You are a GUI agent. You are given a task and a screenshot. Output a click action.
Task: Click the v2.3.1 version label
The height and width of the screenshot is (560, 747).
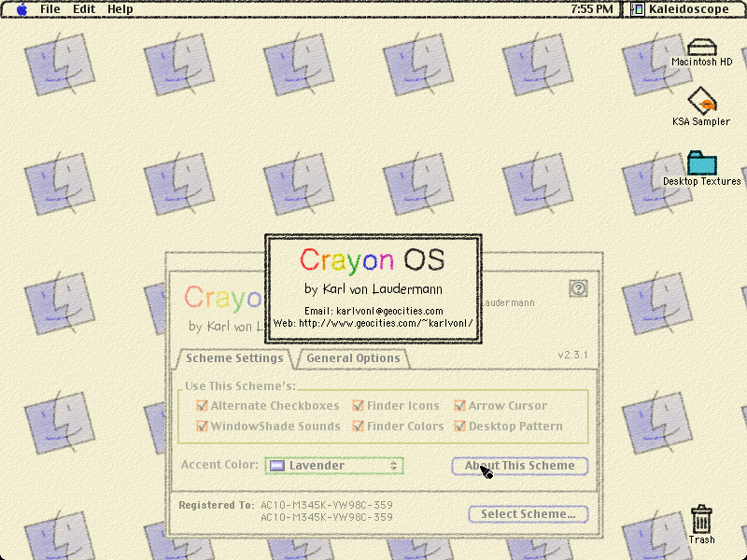[572, 355]
